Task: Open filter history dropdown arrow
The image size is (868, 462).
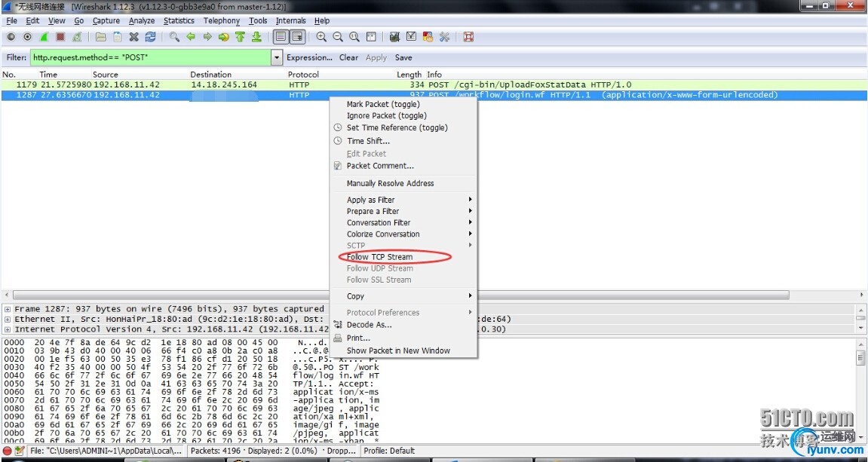Action: [x=277, y=57]
